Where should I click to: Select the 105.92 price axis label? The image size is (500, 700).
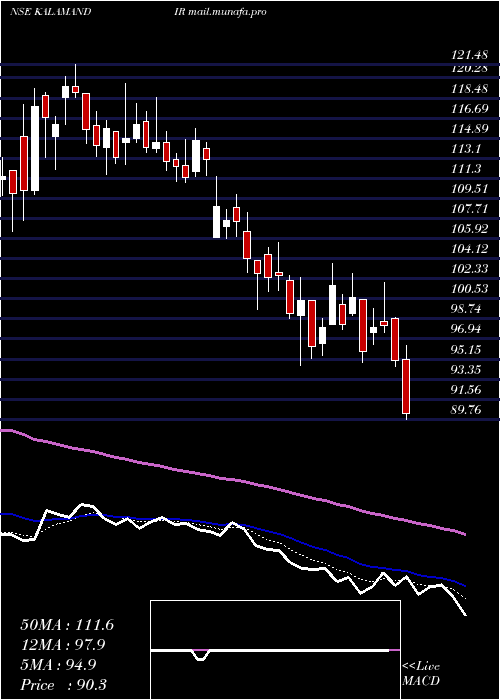(469, 229)
